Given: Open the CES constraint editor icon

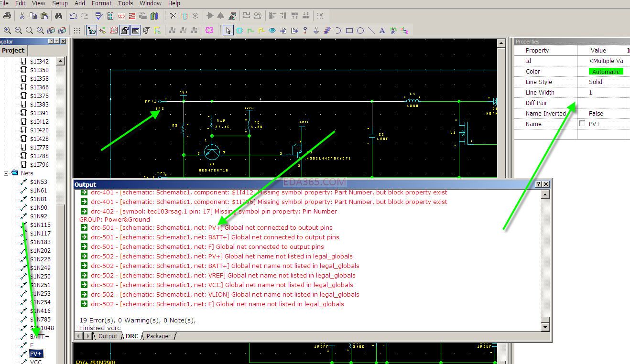Looking at the screenshot, I should [x=121, y=16].
